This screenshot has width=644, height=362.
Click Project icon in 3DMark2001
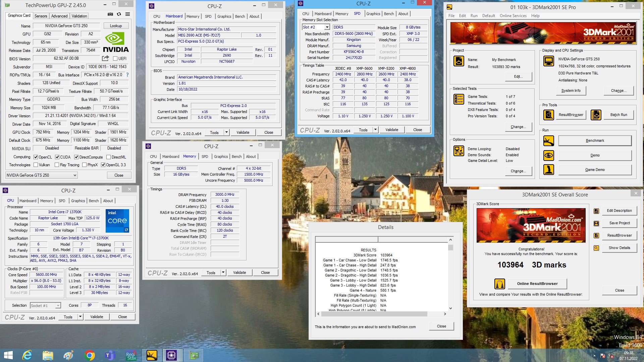tap(459, 61)
